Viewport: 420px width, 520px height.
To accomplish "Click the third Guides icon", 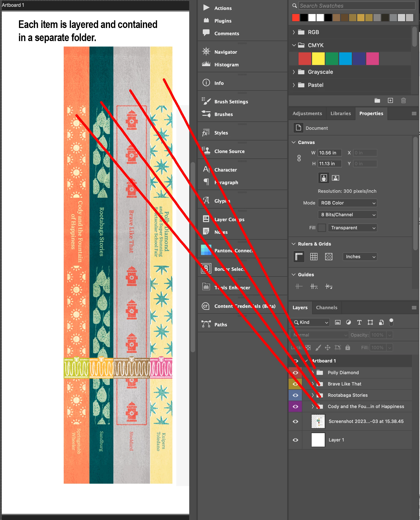I will coord(329,286).
